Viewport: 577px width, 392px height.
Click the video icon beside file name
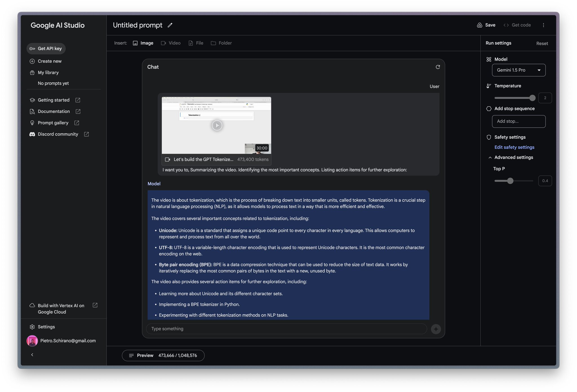tap(168, 160)
